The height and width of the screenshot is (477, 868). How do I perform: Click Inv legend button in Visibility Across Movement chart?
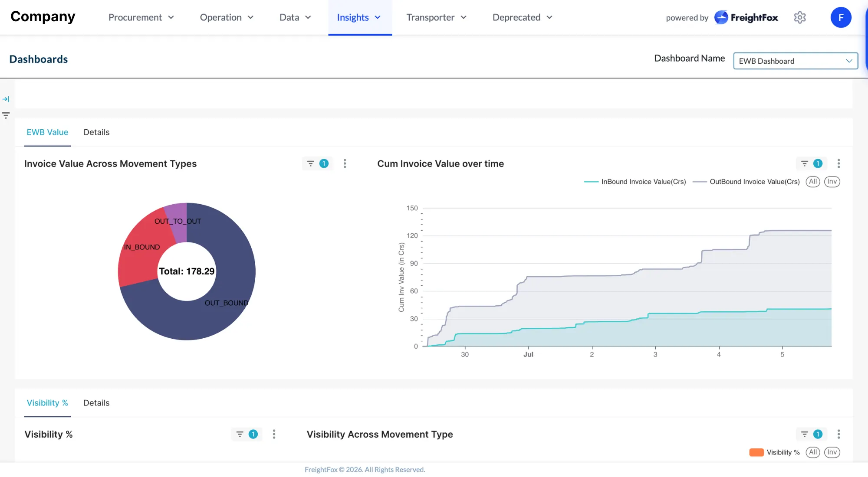coord(832,452)
